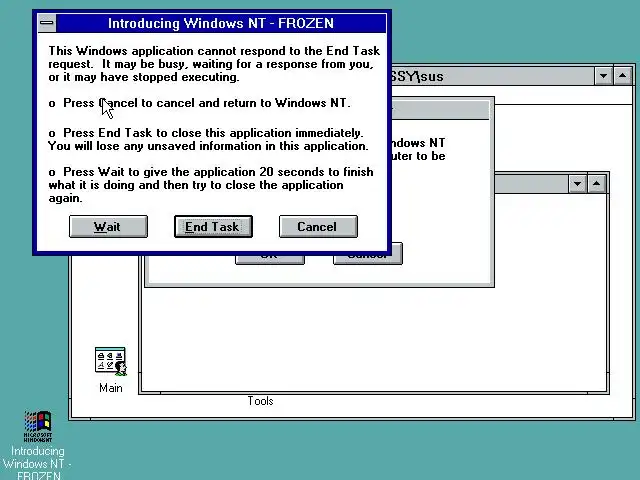Image resolution: width=640 pixels, height=480 pixels.
Task: Choose End Task to close the application
Action: click(x=213, y=227)
